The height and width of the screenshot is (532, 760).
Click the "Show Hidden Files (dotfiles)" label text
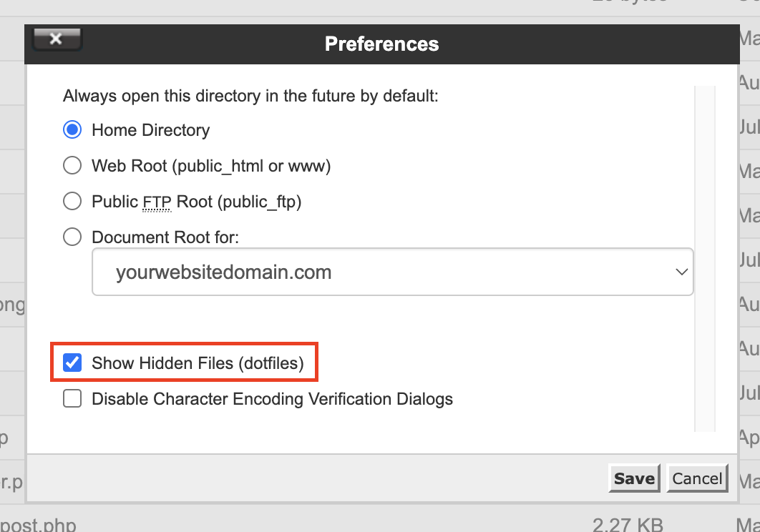pyautogui.click(x=198, y=363)
